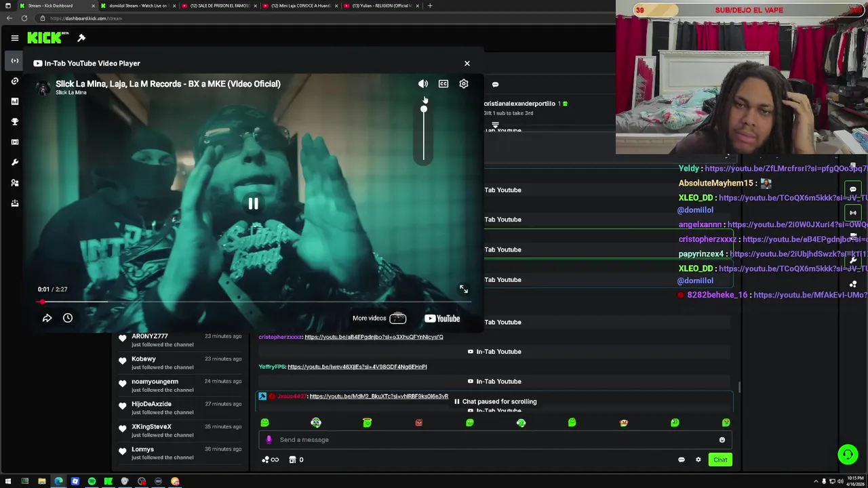Click the Send a message field
Image resolution: width=868 pixels, height=488 pixels.
click(495, 439)
